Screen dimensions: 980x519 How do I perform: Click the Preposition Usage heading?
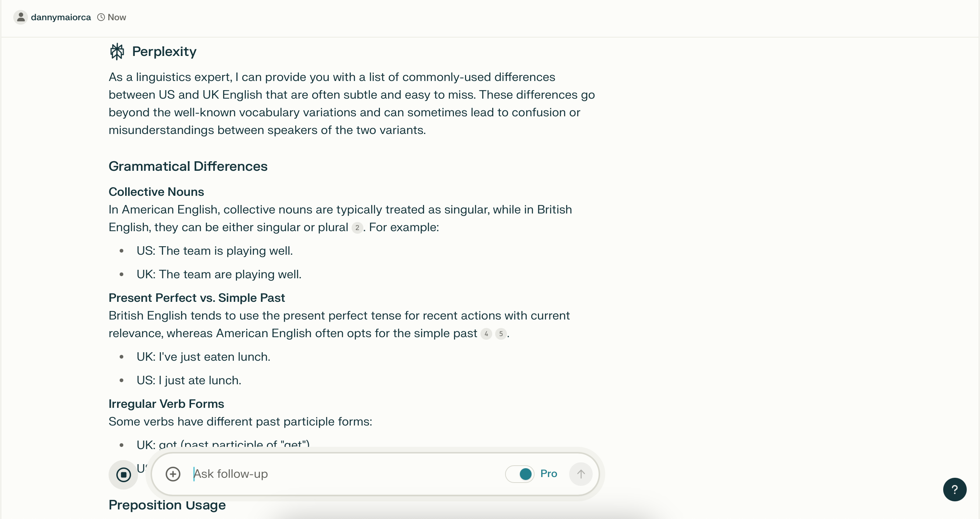tap(167, 505)
